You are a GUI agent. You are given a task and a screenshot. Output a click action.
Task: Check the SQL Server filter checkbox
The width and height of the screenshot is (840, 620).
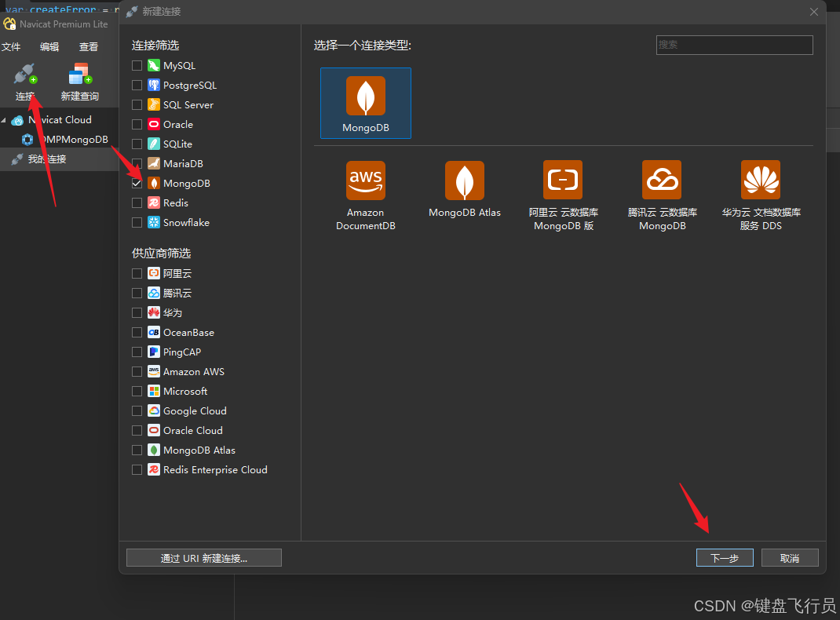coord(137,104)
